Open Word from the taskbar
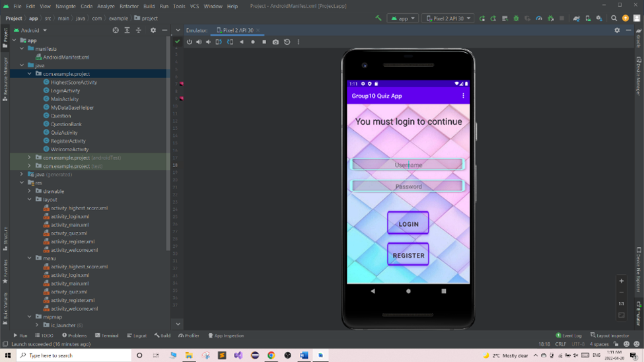 point(304,355)
